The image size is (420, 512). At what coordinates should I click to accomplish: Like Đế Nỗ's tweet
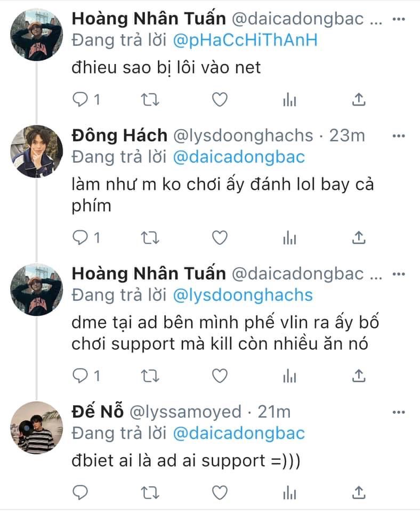[220, 491]
